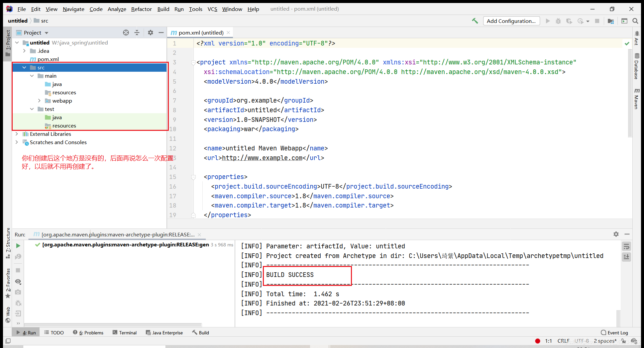
Task: Click the Run tree horizontal scrollbar
Action: pyautogui.click(x=113, y=325)
